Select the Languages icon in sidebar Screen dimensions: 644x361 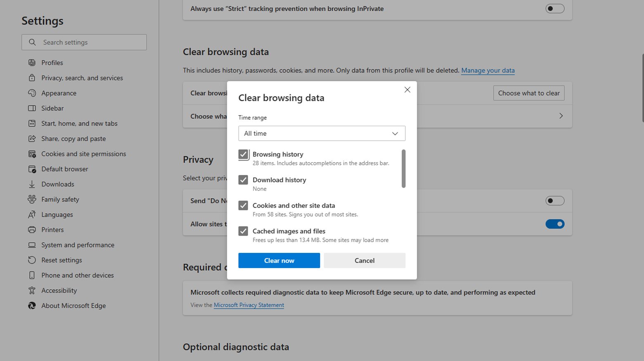(32, 215)
